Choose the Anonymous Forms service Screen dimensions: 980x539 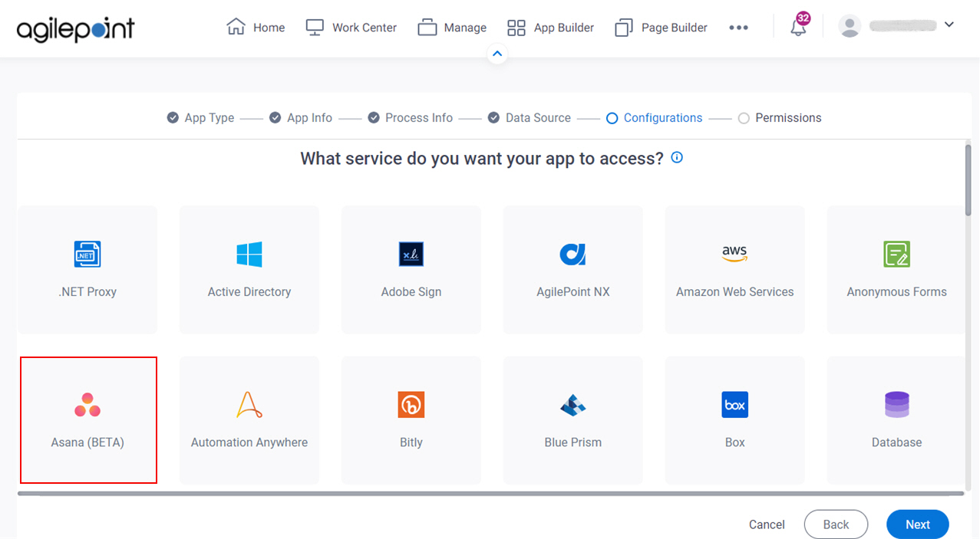point(896,269)
